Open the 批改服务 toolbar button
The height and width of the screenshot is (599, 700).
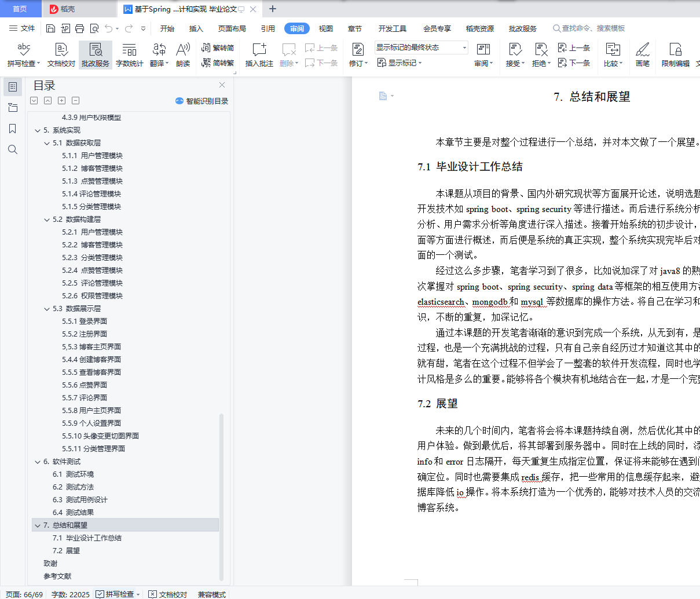coord(96,55)
